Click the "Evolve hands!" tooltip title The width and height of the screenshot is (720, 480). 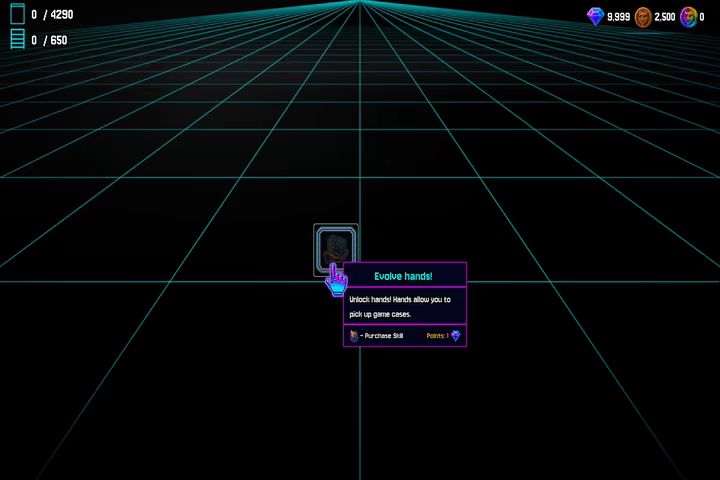coord(403,276)
